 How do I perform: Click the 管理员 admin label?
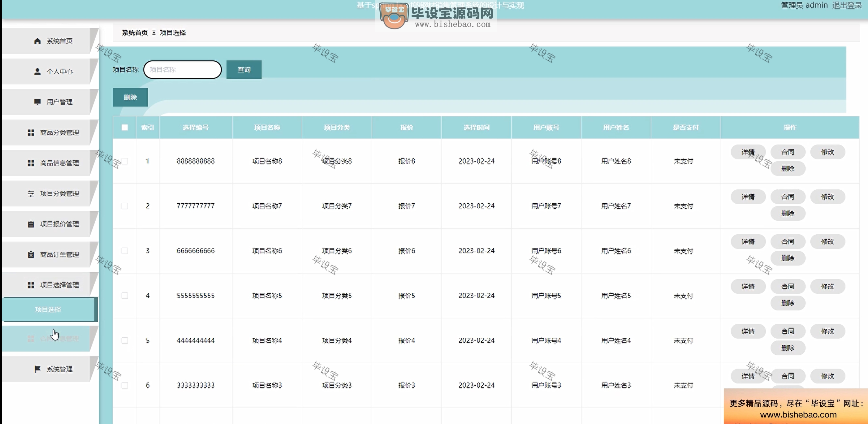pyautogui.click(x=804, y=5)
